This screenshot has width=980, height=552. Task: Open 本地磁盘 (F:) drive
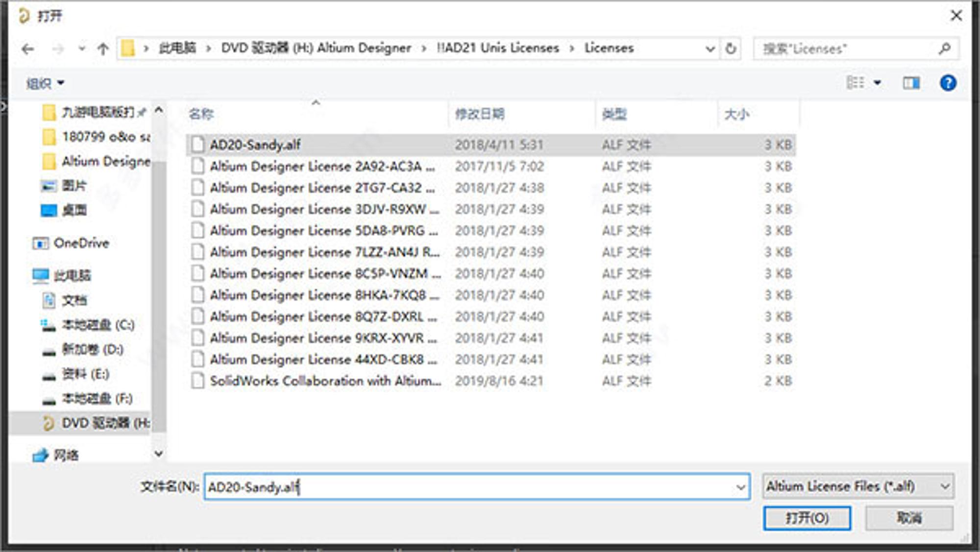point(87,399)
